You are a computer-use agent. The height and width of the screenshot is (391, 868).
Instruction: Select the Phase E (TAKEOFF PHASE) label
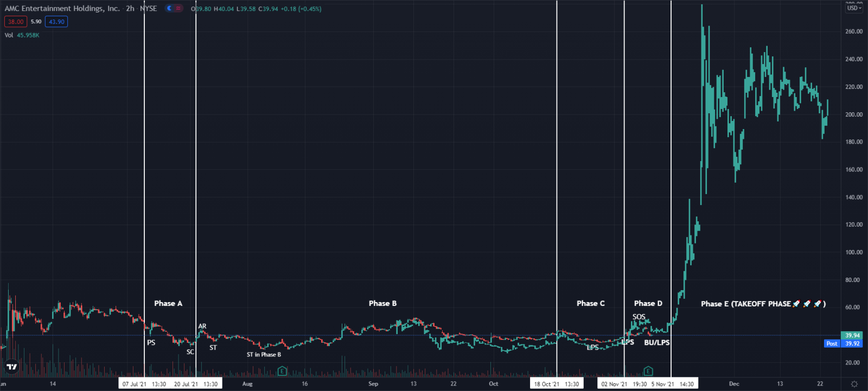[x=763, y=304]
